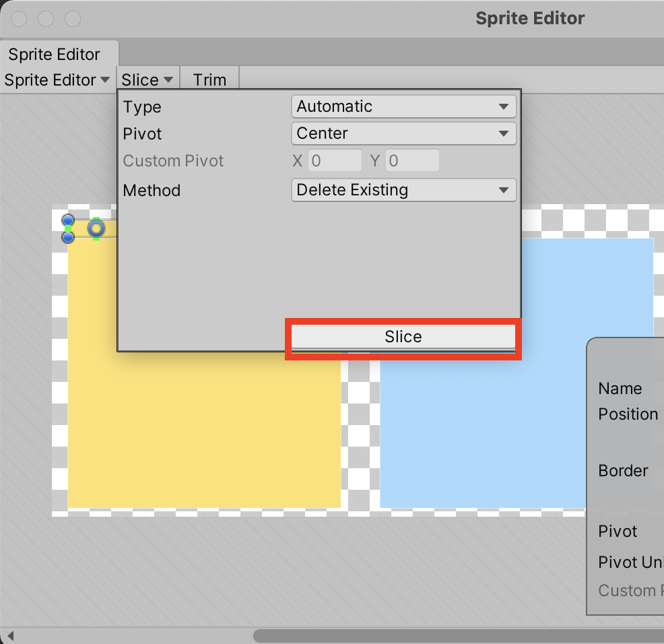
Task: Click the Type label in the slice popup
Action: pos(142,107)
